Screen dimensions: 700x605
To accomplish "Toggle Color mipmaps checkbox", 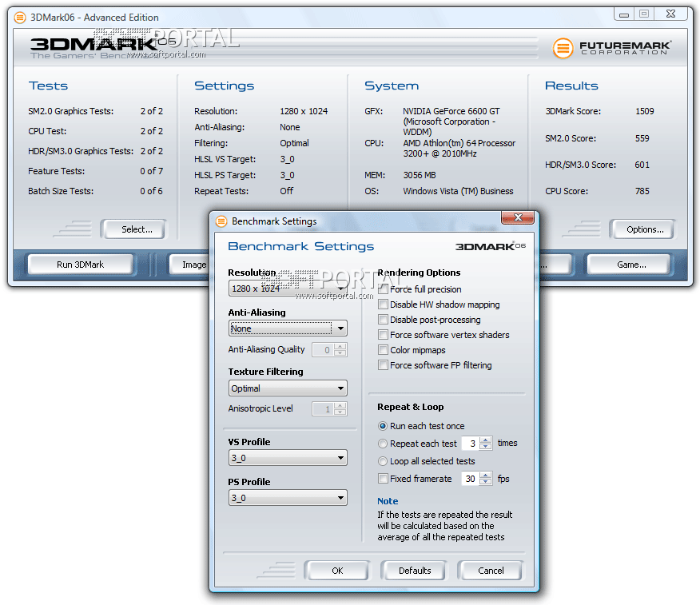I will click(383, 350).
